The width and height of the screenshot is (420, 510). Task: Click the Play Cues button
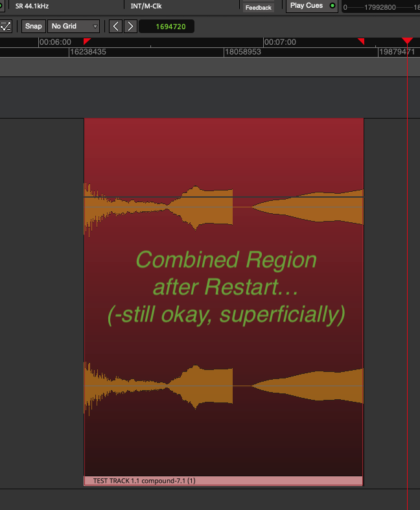(307, 6)
